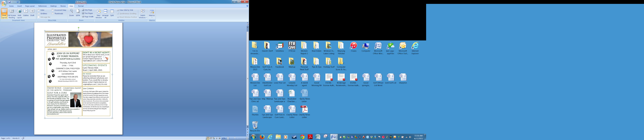Screen dimensions: 644x140
Task: Select the Recycle Bin
Action: point(255,127)
